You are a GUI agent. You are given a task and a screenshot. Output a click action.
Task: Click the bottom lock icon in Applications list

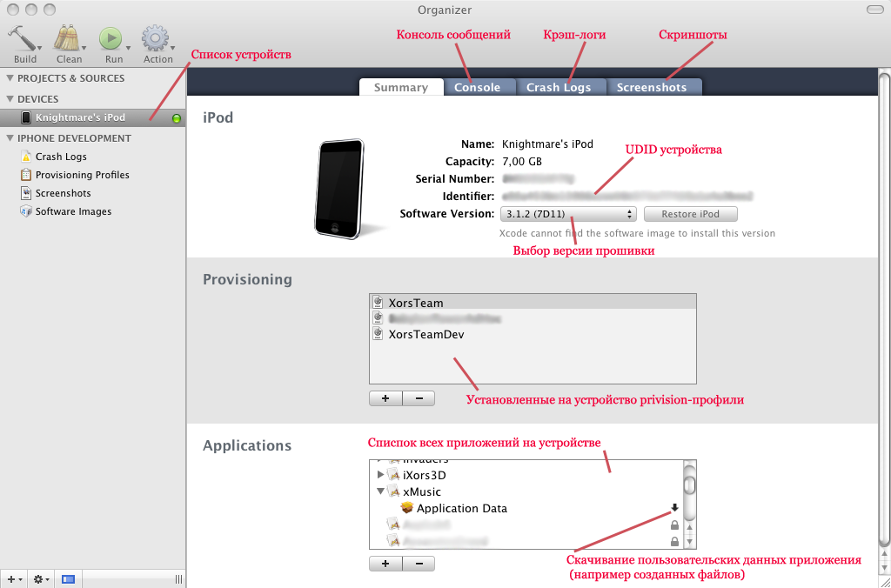click(x=674, y=541)
